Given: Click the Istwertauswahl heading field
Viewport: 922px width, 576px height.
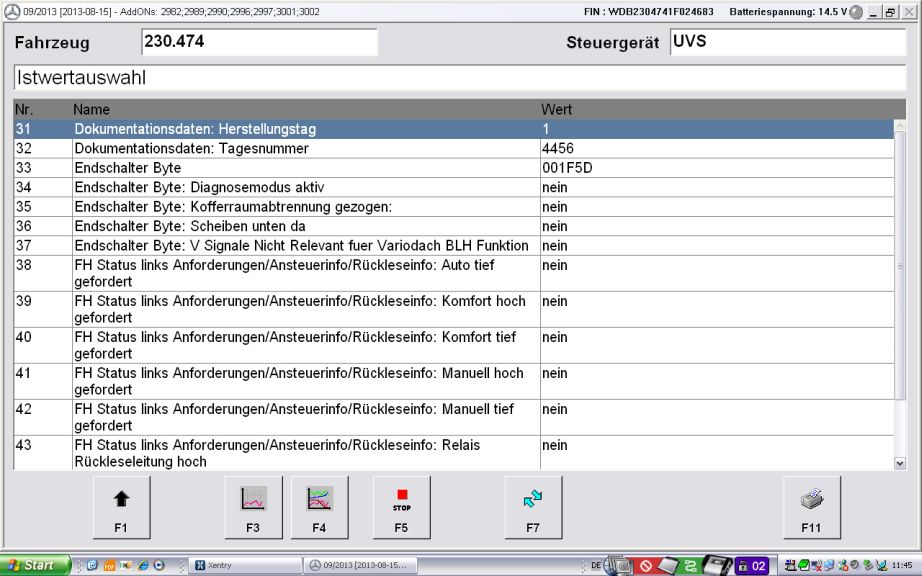Looking at the screenshot, I should (460, 78).
